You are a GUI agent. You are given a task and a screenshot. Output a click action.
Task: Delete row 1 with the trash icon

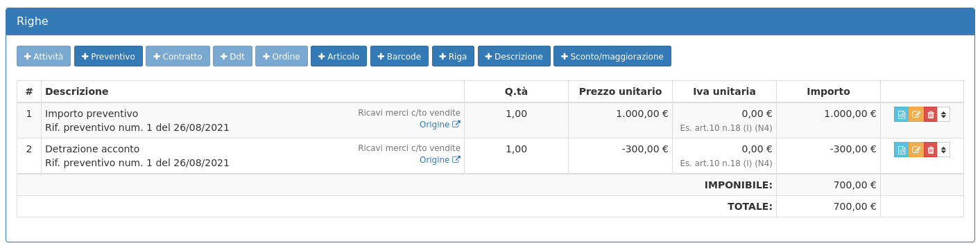click(x=930, y=114)
